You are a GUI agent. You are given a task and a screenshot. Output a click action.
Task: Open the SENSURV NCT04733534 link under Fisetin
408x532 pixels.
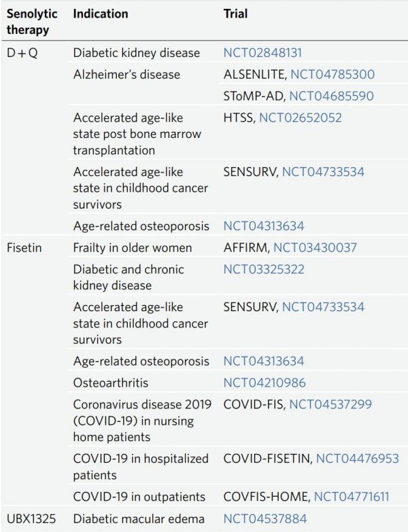[x=323, y=307]
